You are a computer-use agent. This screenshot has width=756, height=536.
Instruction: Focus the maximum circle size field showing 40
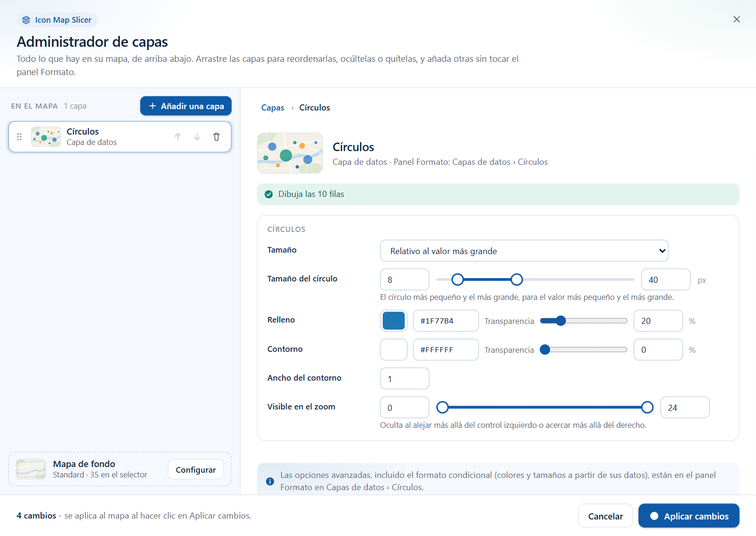666,280
